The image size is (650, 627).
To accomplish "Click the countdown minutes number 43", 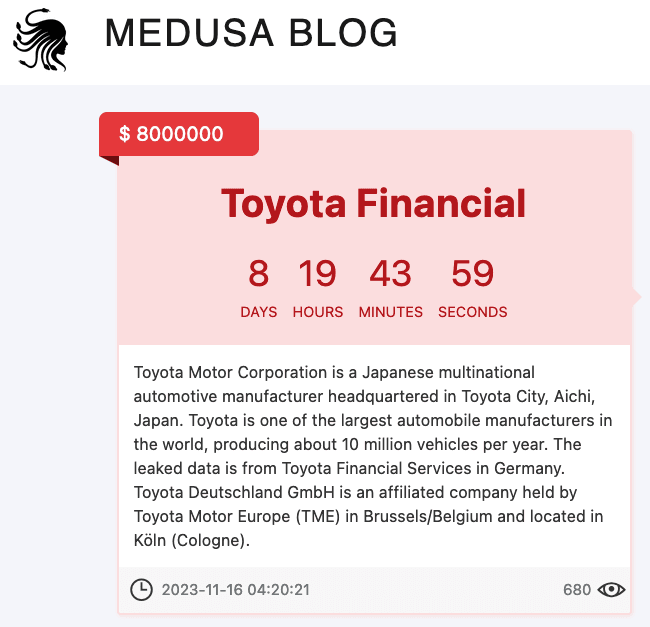I will (x=390, y=273).
